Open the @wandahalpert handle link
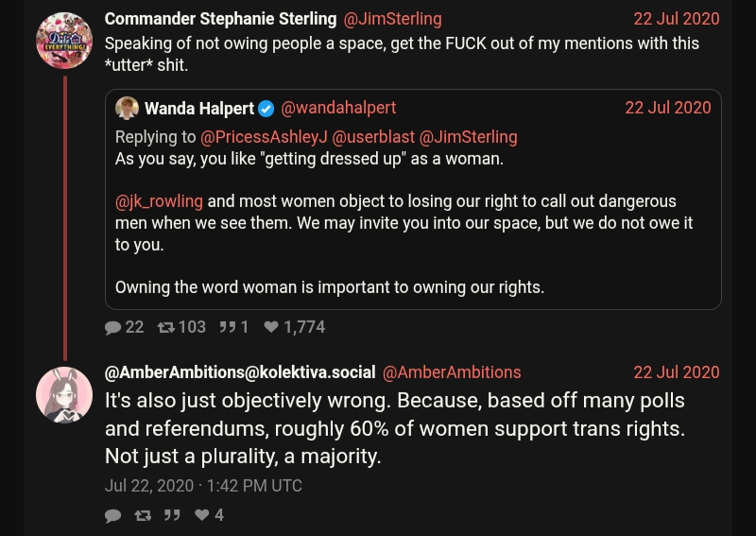 click(x=338, y=109)
